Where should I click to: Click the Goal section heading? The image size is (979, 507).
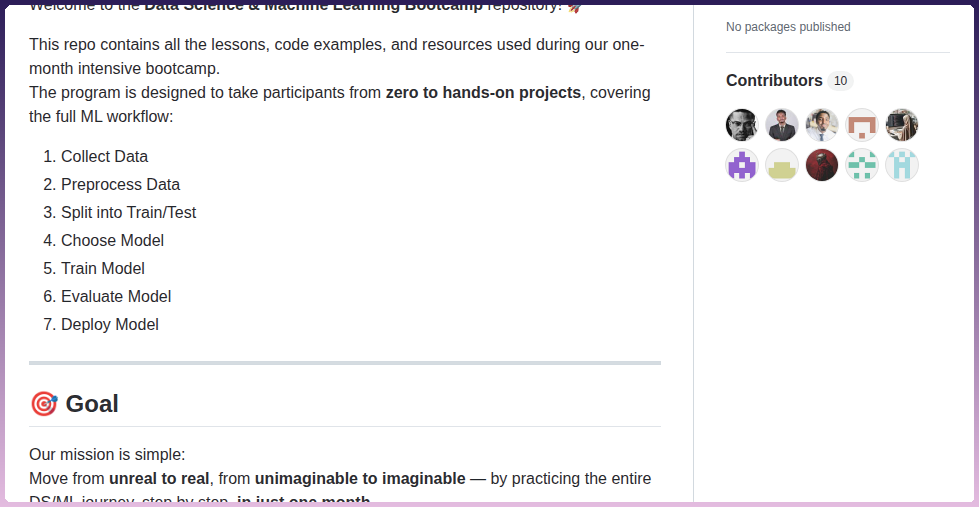(92, 404)
